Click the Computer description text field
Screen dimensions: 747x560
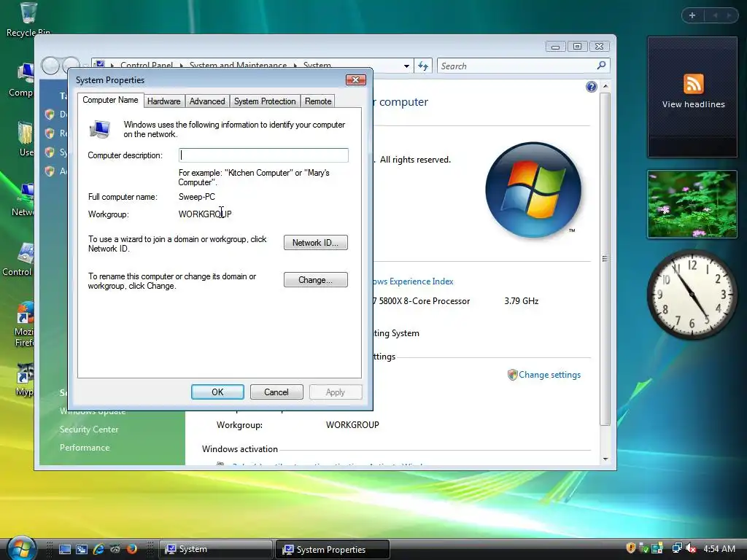point(263,155)
